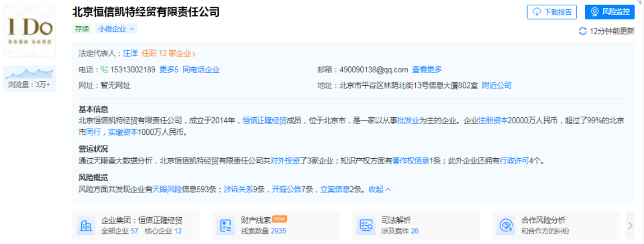644x244 pixels.
Task: Click the 司法解析 icon
Action: (366, 225)
